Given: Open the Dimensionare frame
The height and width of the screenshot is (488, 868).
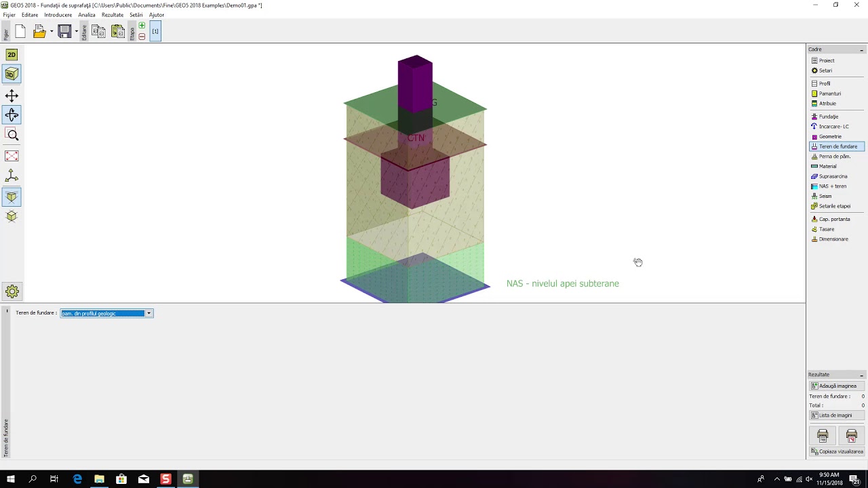Looking at the screenshot, I should (837, 239).
